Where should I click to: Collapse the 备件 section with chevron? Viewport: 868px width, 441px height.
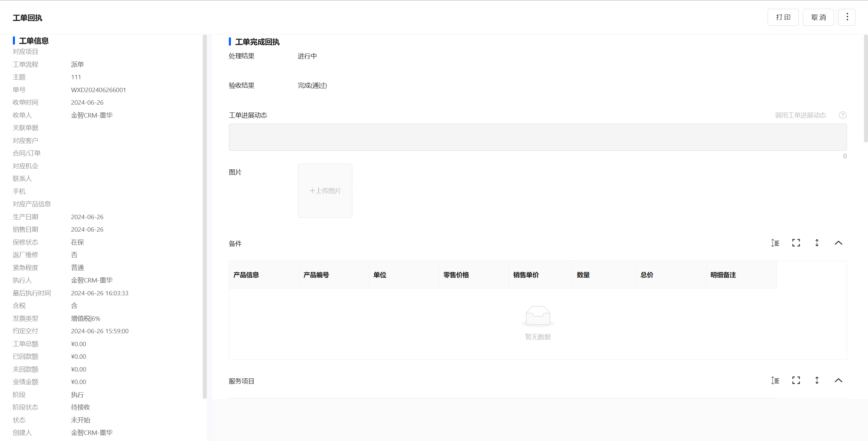click(x=839, y=243)
